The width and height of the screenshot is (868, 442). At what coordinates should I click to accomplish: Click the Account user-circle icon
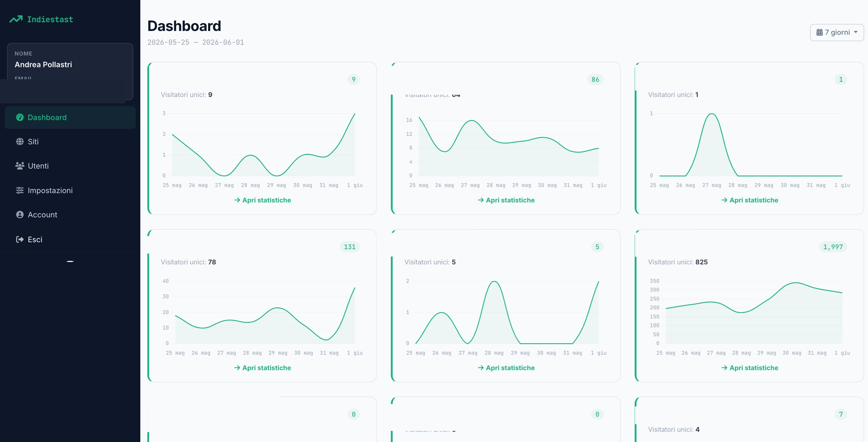click(20, 214)
